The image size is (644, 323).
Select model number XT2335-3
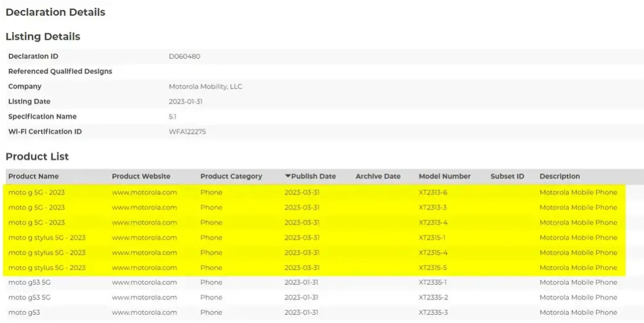tap(433, 312)
